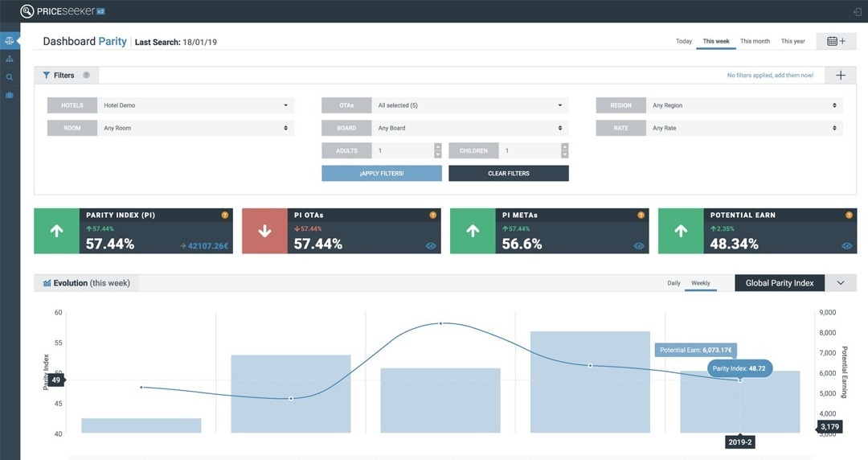Screen dimensions: 868x460
Task: Click the green up arrow on Potential Earn card
Action: pyautogui.click(x=681, y=231)
